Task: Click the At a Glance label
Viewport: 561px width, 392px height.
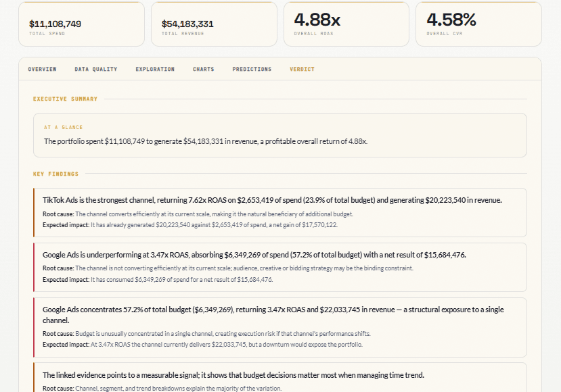Action: (x=64, y=127)
